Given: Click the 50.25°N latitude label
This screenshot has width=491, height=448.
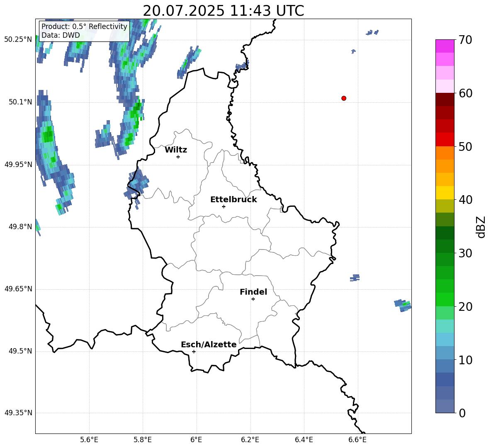Looking at the screenshot, I should tap(18, 40).
